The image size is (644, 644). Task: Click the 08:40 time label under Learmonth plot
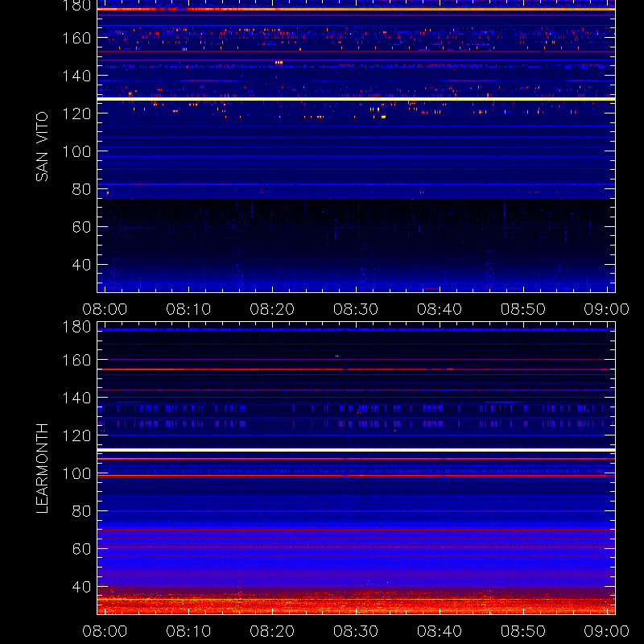pyautogui.click(x=440, y=631)
